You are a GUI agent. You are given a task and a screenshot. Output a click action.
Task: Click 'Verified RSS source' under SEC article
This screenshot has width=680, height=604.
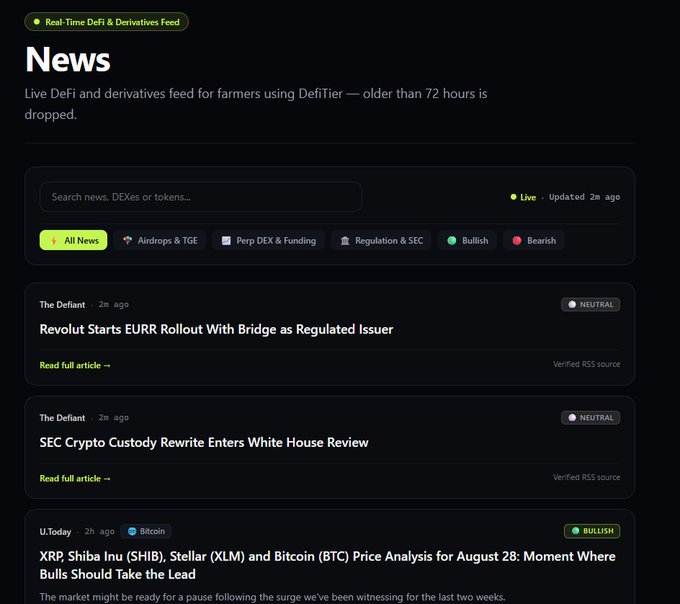click(586, 477)
